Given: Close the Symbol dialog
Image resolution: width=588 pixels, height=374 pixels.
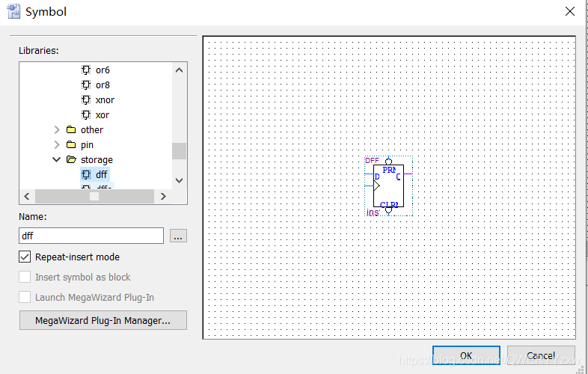Looking at the screenshot, I should [570, 11].
